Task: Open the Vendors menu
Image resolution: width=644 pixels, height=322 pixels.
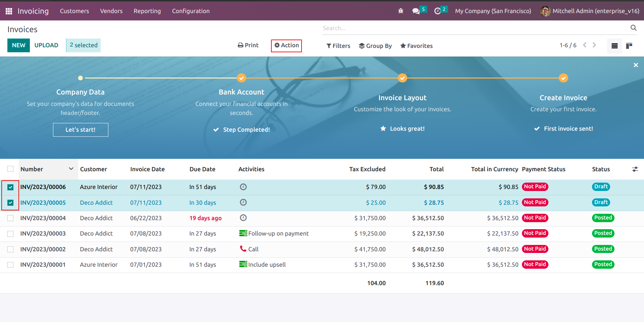Action: click(111, 11)
